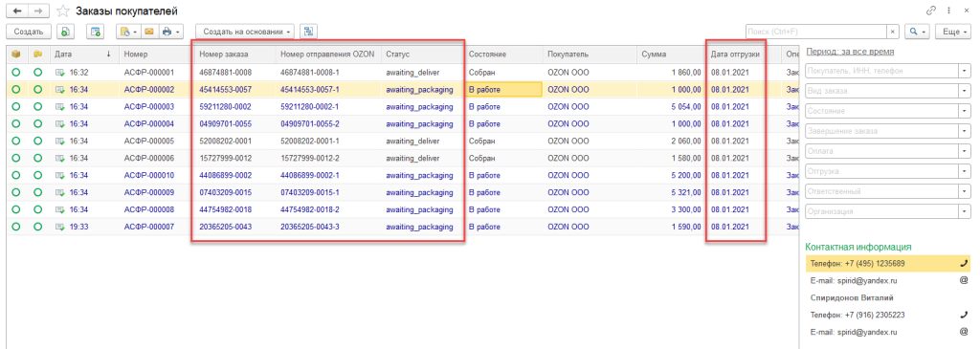Click shipment circle in row АСФР-000005
Screen dimensions: 980x349
[x=15, y=141]
